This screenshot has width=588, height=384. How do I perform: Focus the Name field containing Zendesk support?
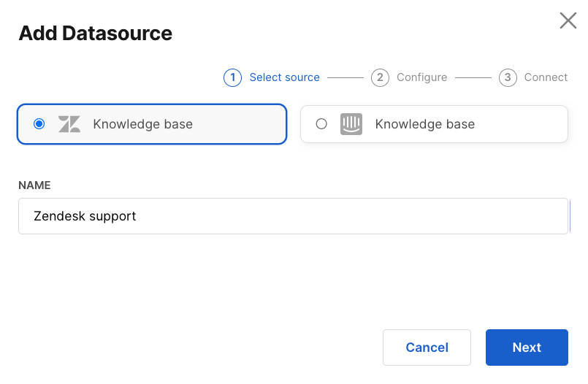click(293, 216)
